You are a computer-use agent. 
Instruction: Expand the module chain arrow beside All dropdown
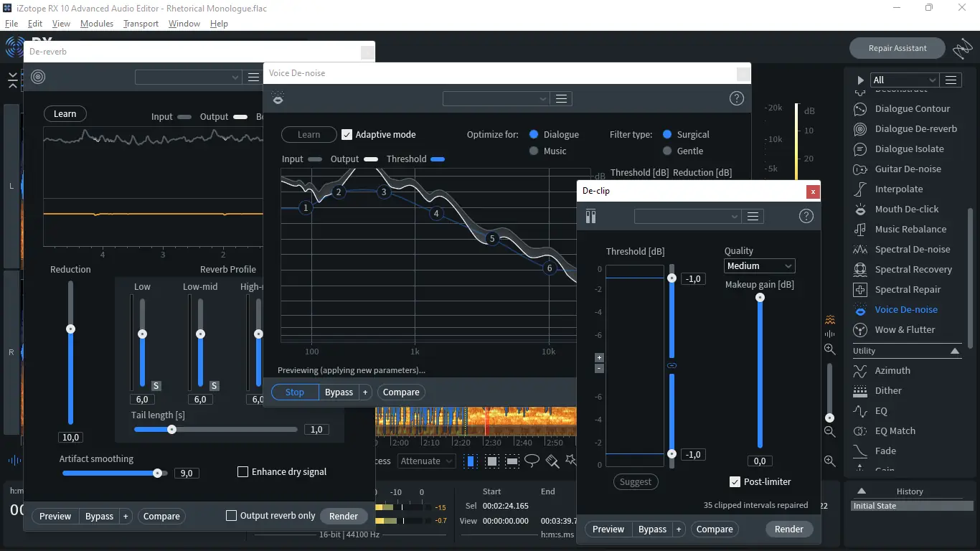pos(861,80)
